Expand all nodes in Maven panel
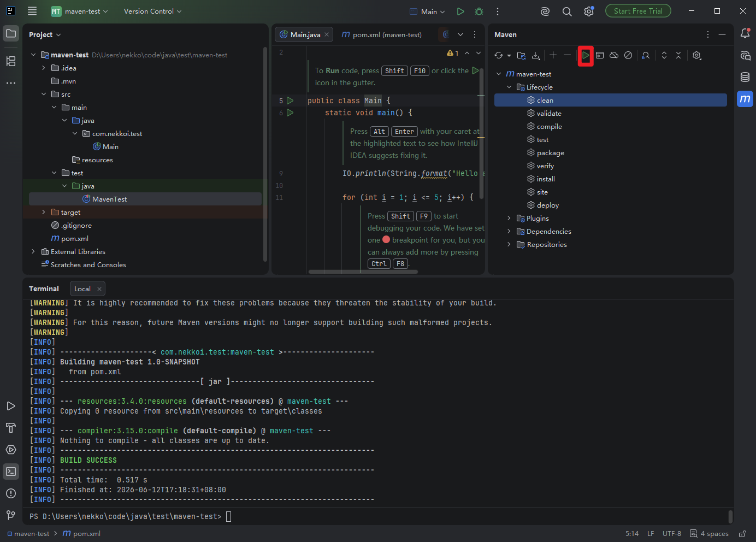Viewport: 756px width, 542px height. [x=664, y=55]
